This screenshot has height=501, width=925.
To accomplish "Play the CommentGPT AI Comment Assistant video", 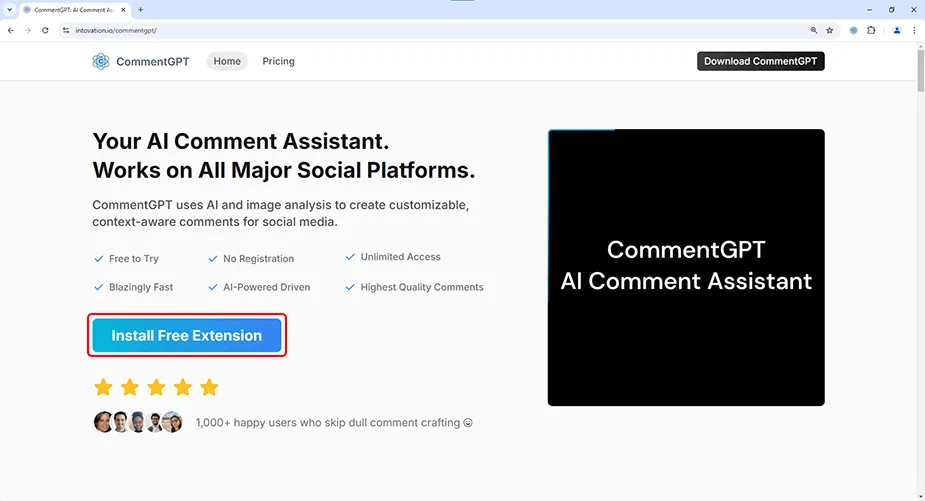I will click(686, 267).
